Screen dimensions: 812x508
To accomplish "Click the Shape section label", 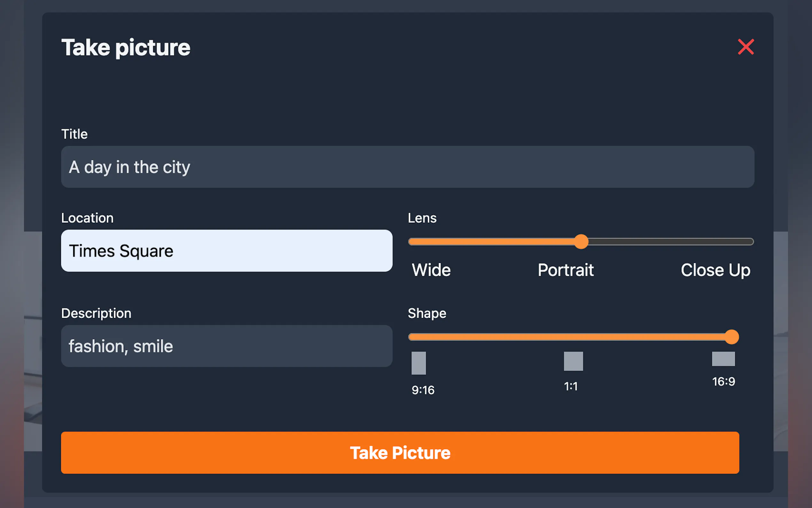I will (427, 313).
